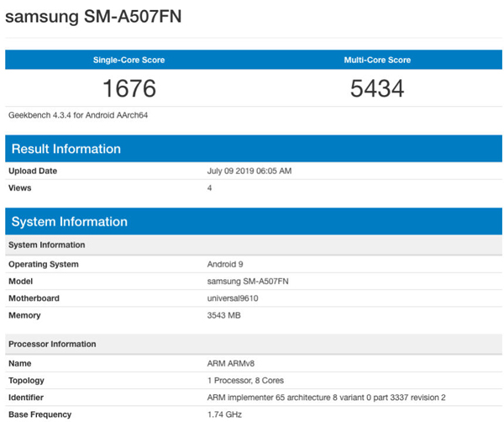This screenshot has height=422, width=504.
Task: Click the Result Information section header
Action: click(x=66, y=149)
